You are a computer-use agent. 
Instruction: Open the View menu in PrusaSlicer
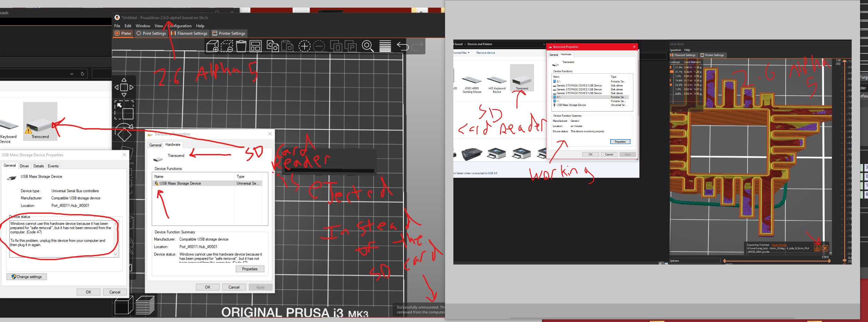[159, 26]
